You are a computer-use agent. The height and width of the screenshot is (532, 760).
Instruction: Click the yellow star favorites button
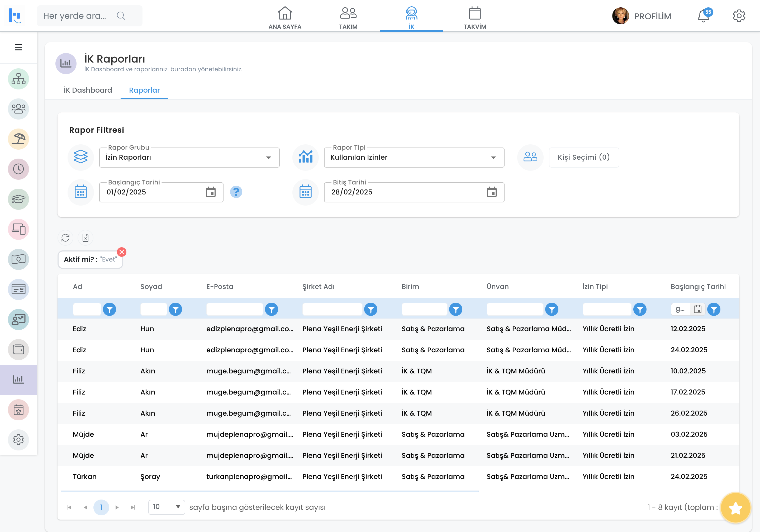click(735, 507)
